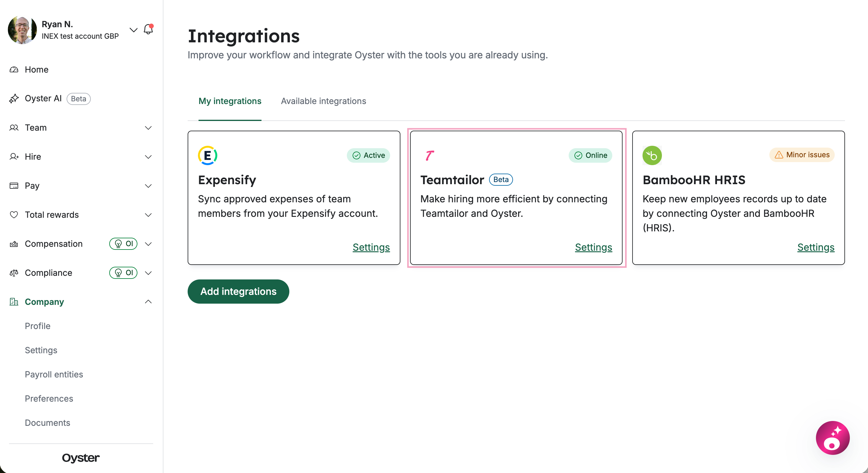
Task: Click the Compliance label in sidebar
Action: [x=48, y=273]
